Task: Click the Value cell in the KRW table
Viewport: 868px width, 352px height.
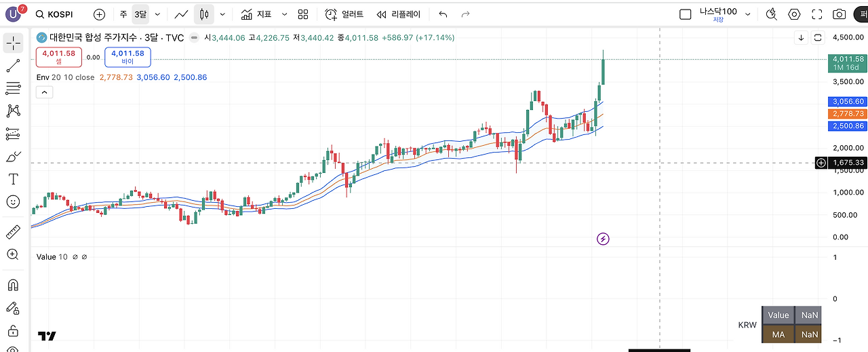Action: point(778,315)
